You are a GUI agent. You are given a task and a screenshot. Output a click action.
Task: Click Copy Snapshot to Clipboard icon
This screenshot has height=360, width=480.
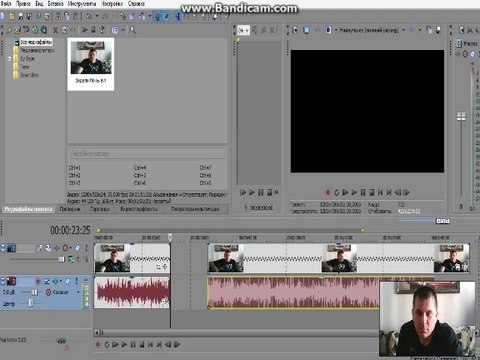click(x=429, y=30)
